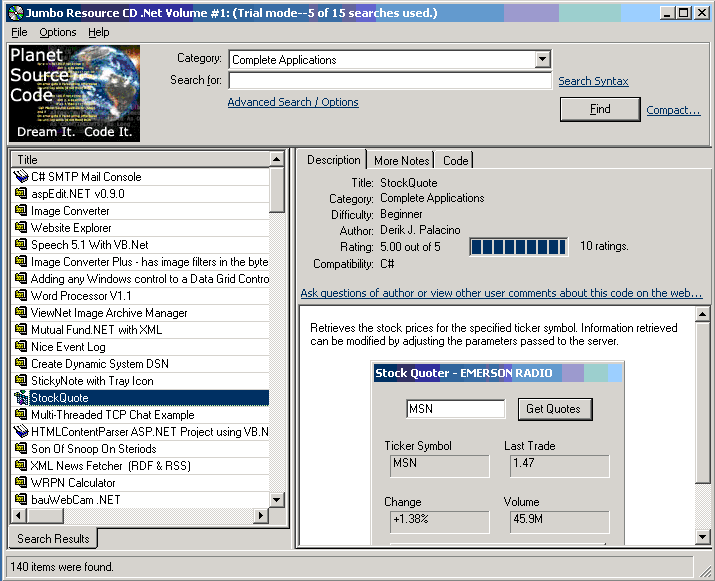Click the HTMLContentParser ASP.NET row icon

tap(21, 431)
